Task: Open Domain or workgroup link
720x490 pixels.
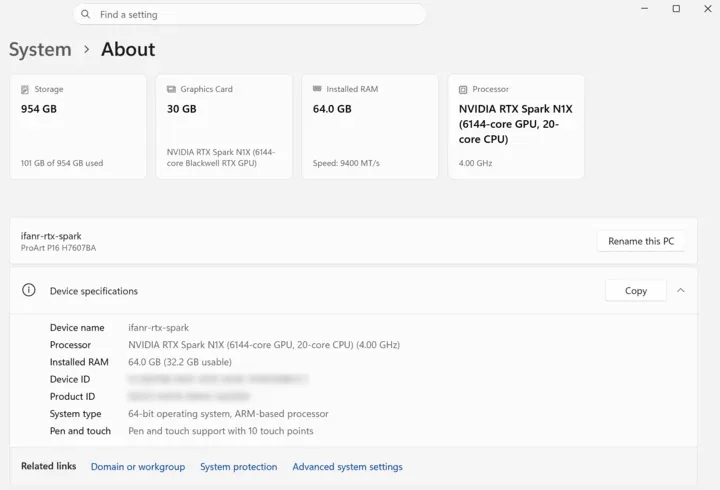Action: 138,467
